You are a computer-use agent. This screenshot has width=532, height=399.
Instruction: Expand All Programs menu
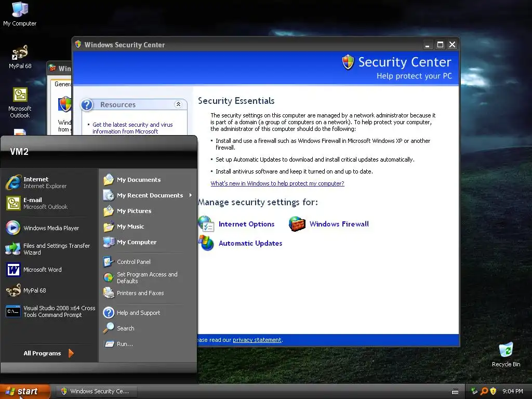coord(48,353)
